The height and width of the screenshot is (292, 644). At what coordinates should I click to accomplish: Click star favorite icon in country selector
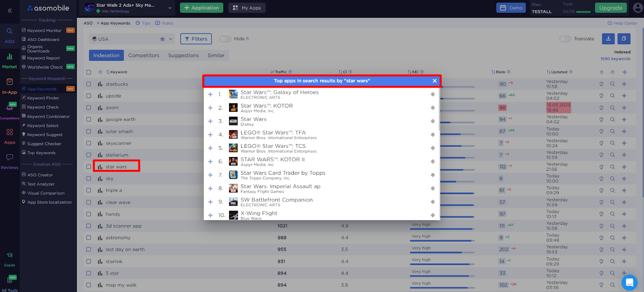pos(162,39)
